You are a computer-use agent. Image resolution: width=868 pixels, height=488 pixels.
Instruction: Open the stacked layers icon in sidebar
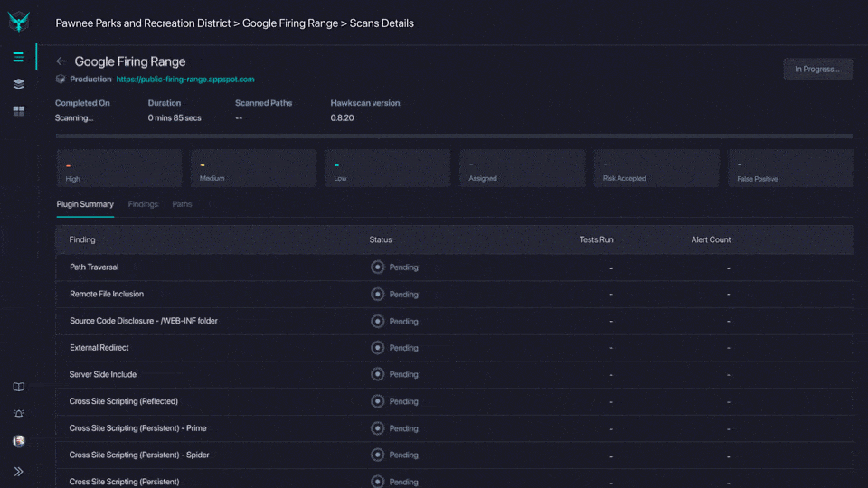click(19, 83)
